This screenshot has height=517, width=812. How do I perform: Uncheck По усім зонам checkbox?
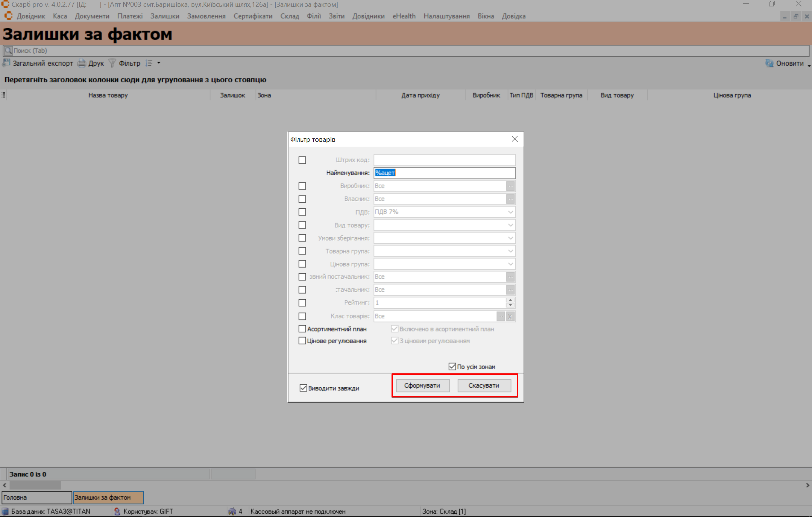coord(452,367)
